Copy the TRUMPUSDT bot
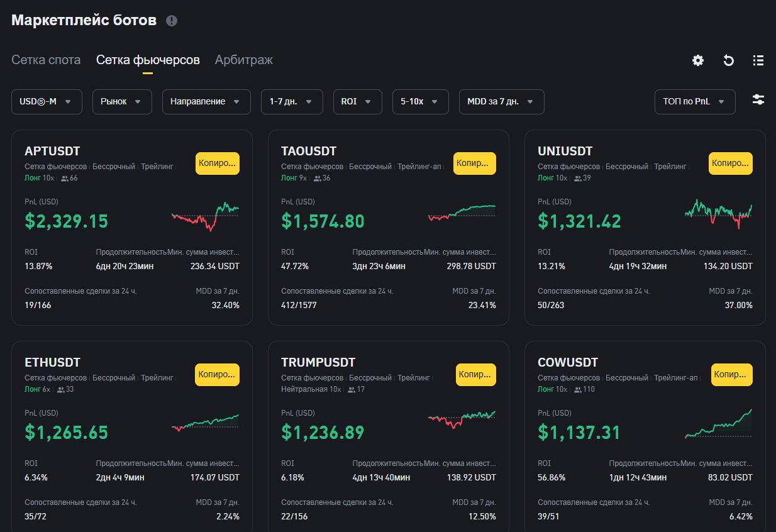Screen dimensions: 776x532 point(476,375)
